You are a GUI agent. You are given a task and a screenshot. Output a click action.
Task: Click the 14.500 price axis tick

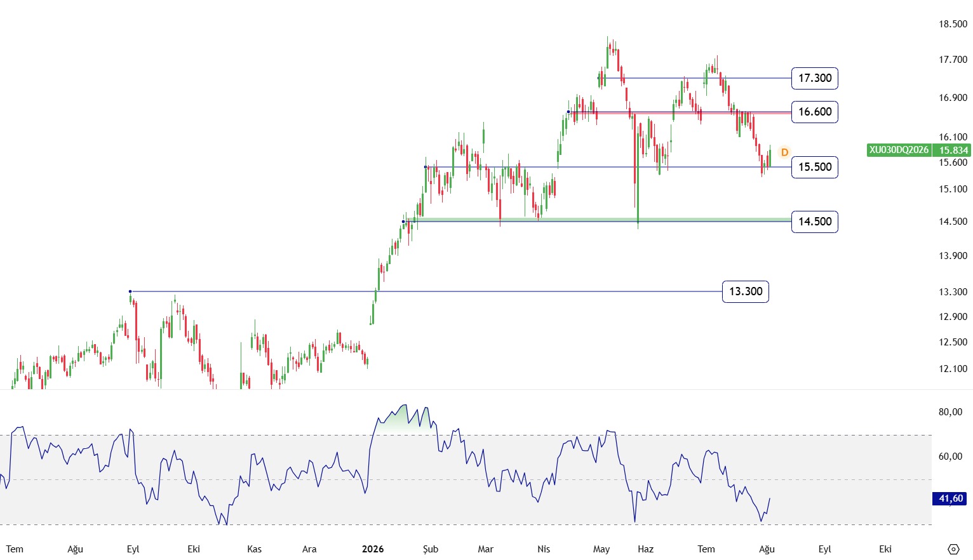click(953, 222)
